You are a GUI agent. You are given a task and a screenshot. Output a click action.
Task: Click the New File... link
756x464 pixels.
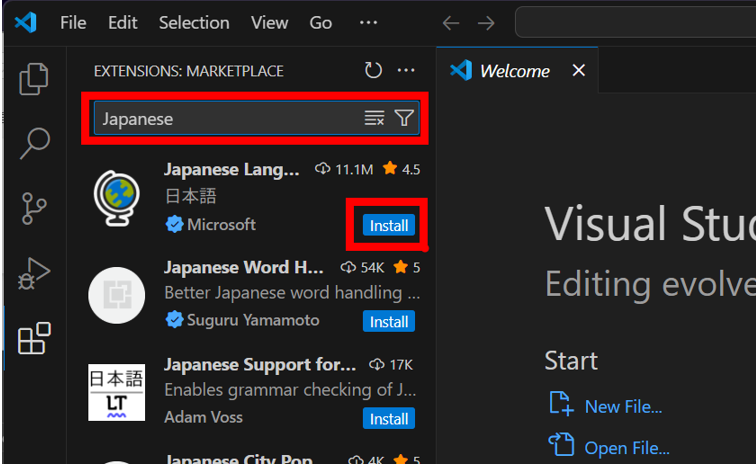623,407
